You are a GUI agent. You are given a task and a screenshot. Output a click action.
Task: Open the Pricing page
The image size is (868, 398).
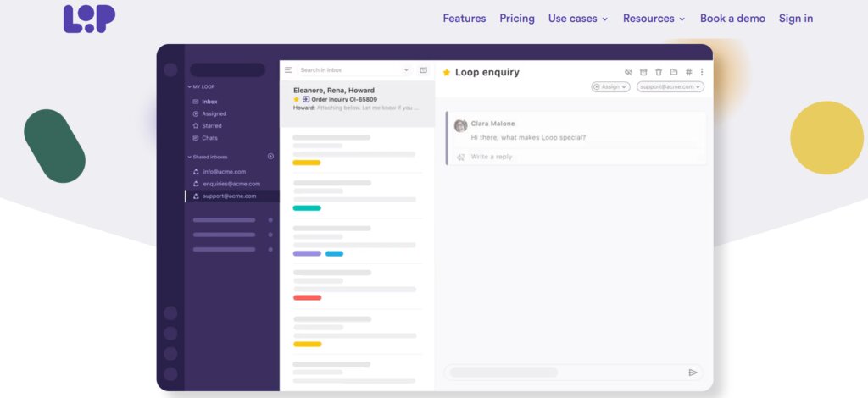pyautogui.click(x=516, y=19)
